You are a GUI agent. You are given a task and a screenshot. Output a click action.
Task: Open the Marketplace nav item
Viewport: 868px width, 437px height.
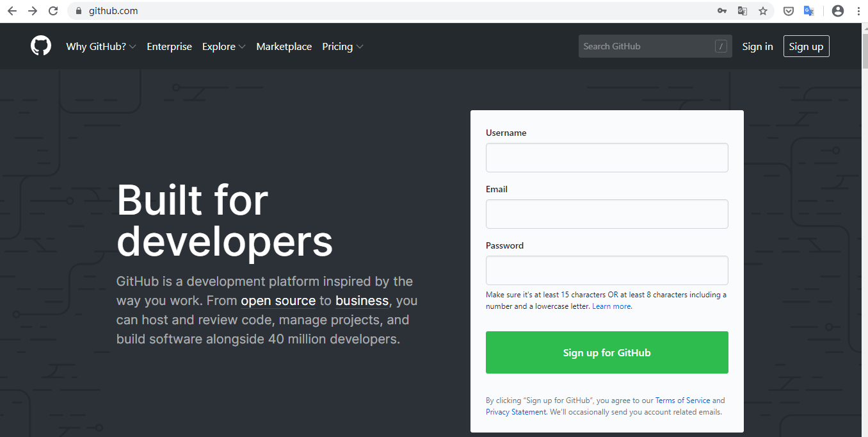tap(284, 46)
